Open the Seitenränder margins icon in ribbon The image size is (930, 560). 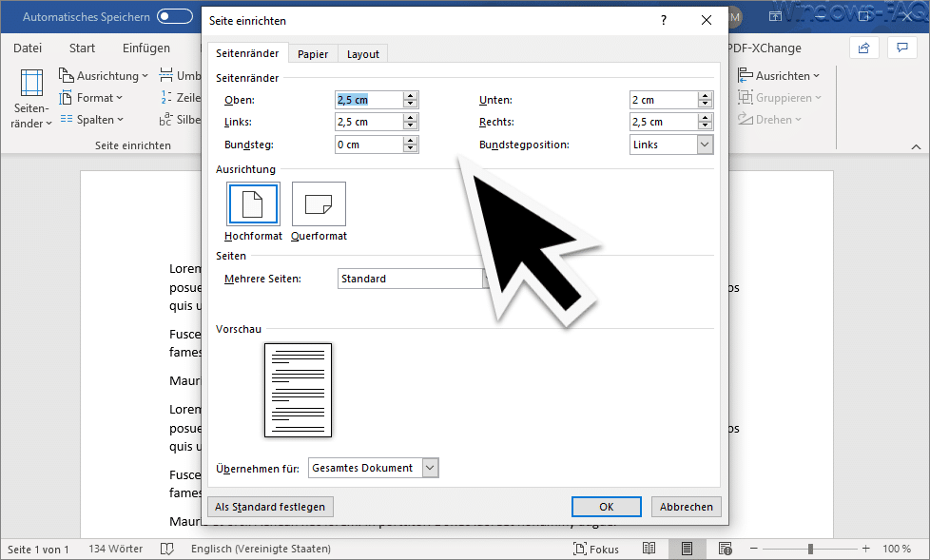tap(31, 83)
